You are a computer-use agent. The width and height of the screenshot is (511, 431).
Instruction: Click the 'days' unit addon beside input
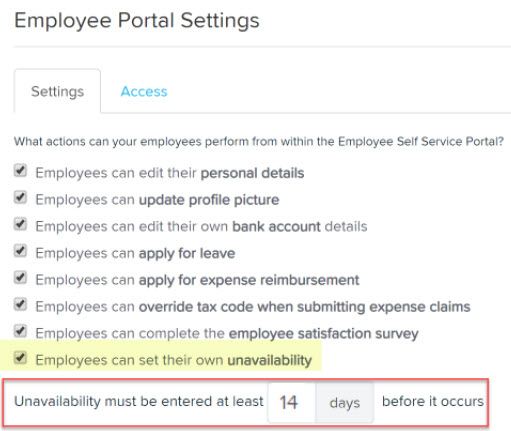pos(345,402)
